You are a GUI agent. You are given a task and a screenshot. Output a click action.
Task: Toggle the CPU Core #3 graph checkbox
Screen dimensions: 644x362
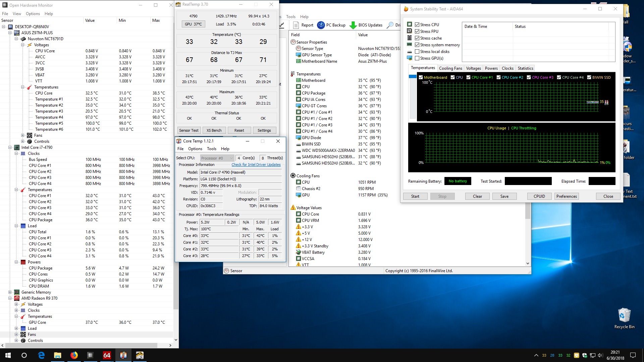(529, 77)
